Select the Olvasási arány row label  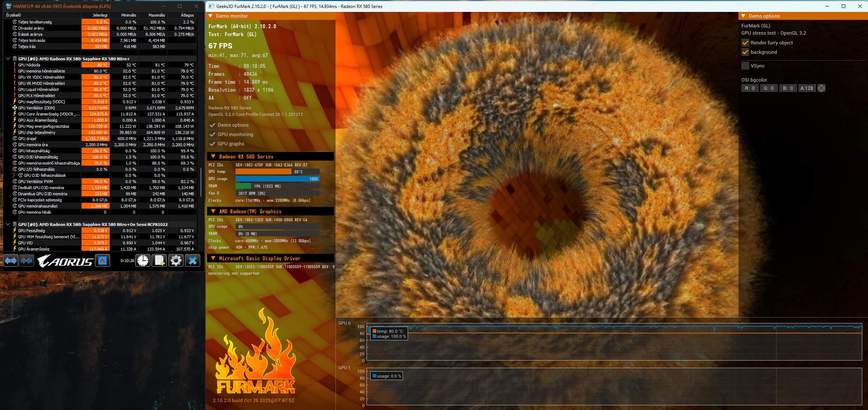pyautogui.click(x=31, y=28)
